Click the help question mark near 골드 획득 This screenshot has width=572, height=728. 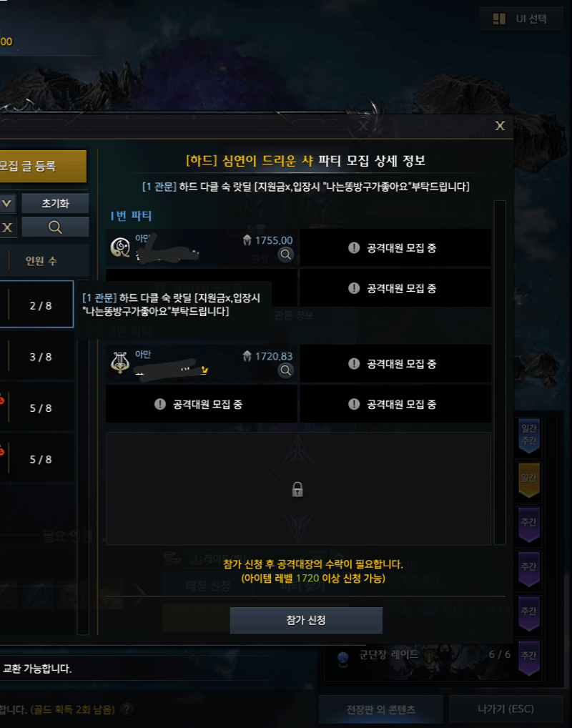point(126,709)
